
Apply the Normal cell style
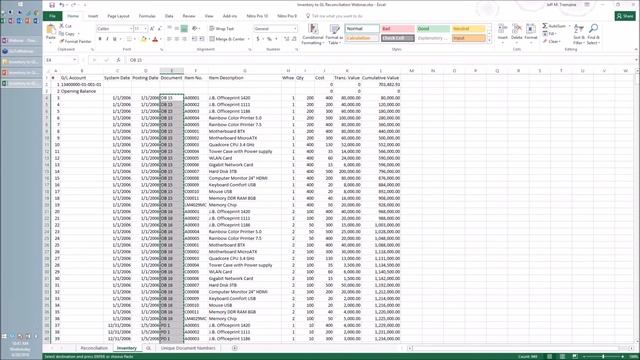(362, 29)
